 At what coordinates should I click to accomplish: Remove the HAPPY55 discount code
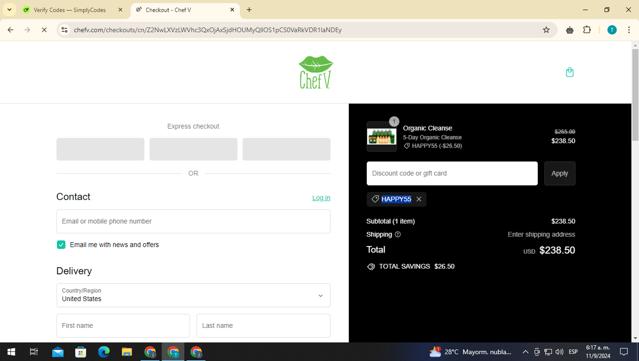click(x=419, y=199)
